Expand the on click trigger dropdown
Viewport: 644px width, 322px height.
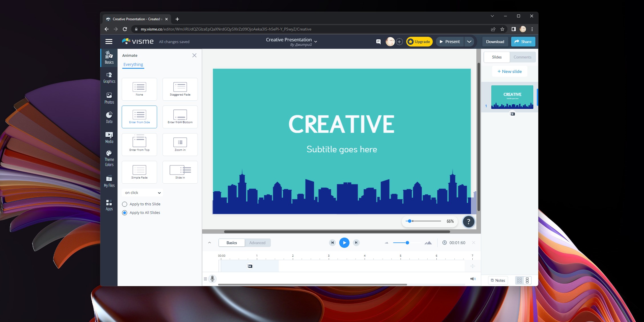coord(142,192)
